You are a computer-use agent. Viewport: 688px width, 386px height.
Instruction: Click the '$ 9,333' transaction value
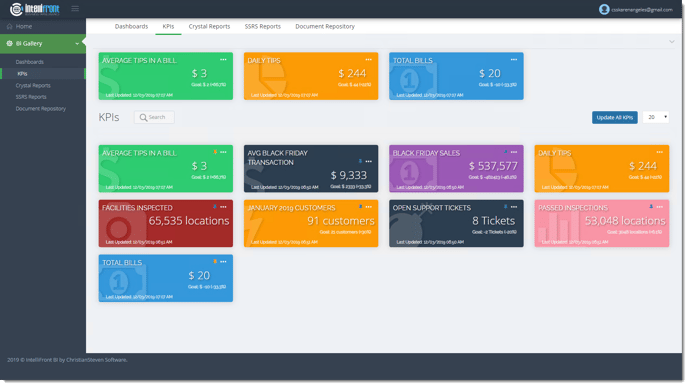click(348, 175)
